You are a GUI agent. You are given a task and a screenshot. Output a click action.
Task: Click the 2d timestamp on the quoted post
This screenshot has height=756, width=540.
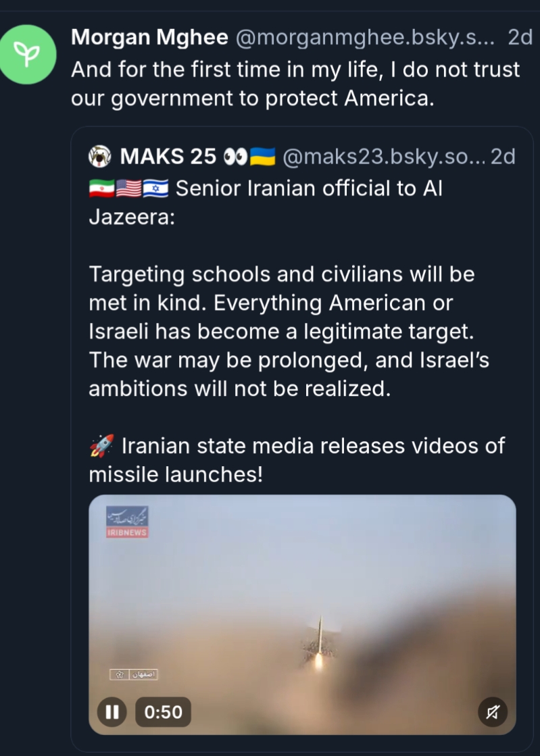(x=502, y=157)
